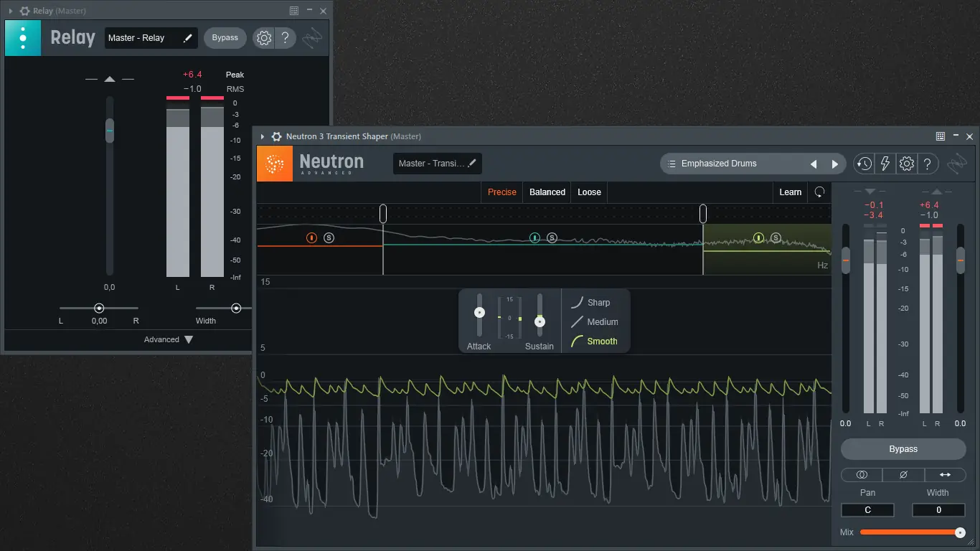This screenshot has width=980, height=551.
Task: Click the Neutron output gain fader
Action: pyautogui.click(x=961, y=260)
